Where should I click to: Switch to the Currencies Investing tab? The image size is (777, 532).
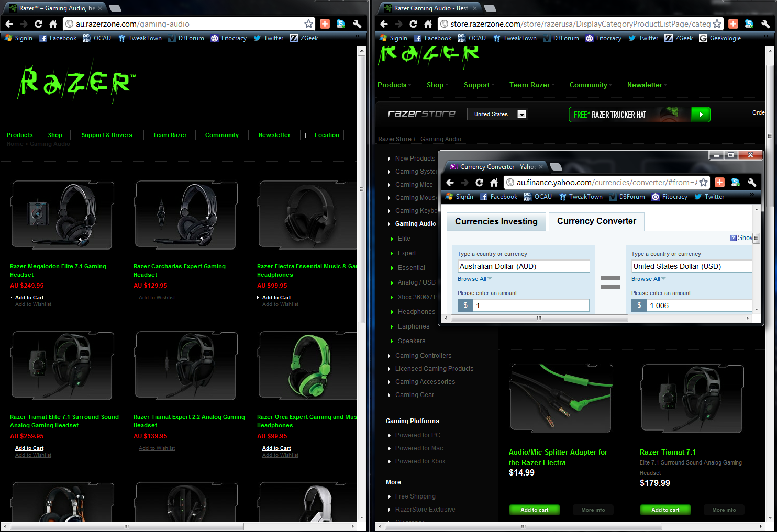[496, 222]
